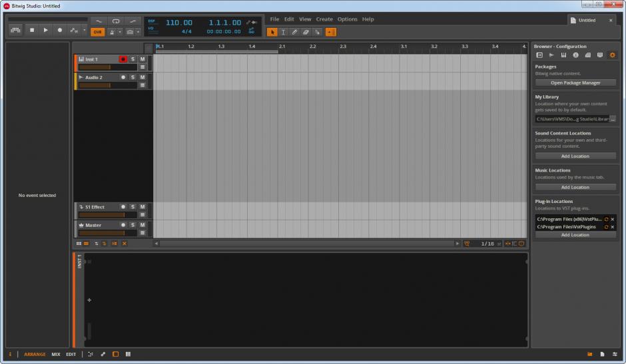The image size is (626, 364).
Task: Toggle the on-screen keyboard icon in transport
Action: 15,30
